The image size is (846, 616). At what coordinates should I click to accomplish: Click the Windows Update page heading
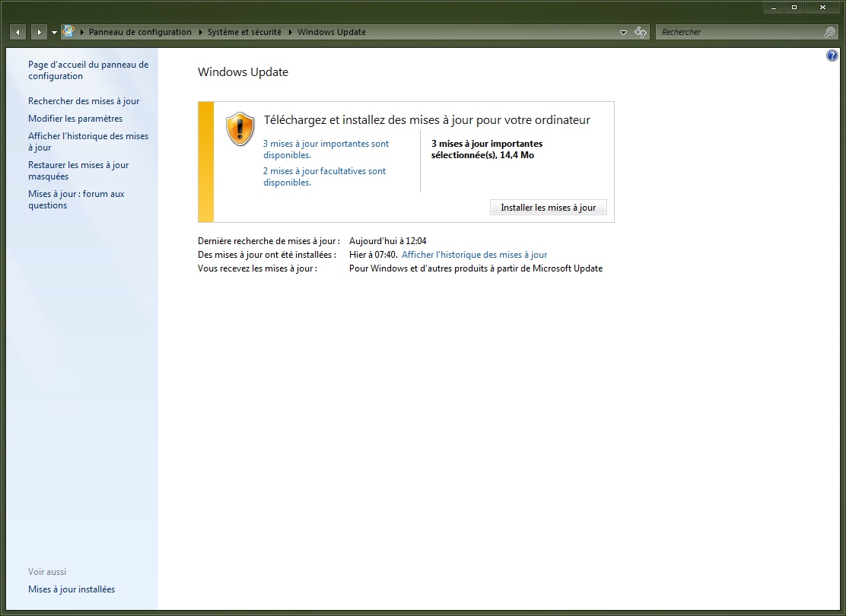pos(243,72)
